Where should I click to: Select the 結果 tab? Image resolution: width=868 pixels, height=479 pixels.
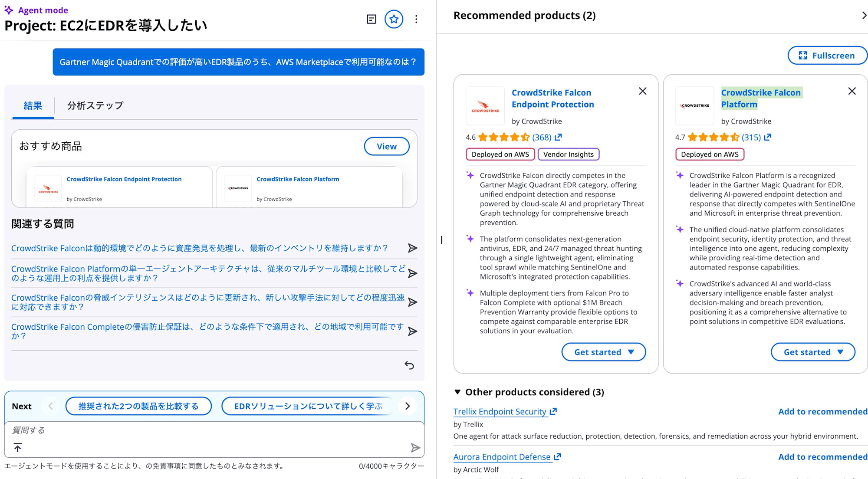point(33,105)
